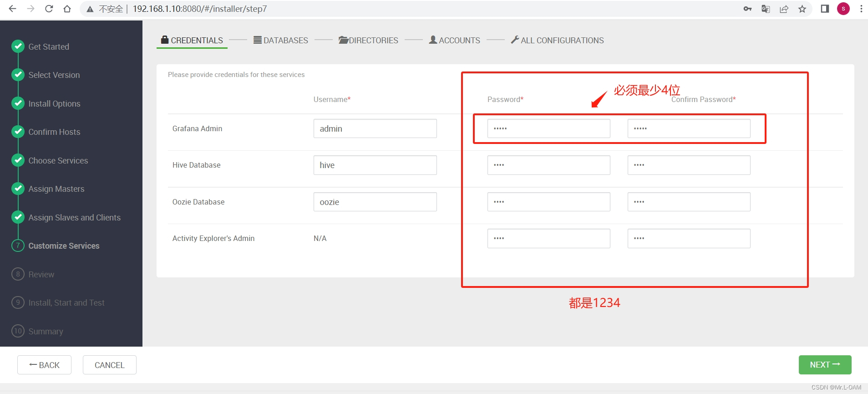Open the Assign Masters step link
The image size is (868, 394).
pos(56,189)
